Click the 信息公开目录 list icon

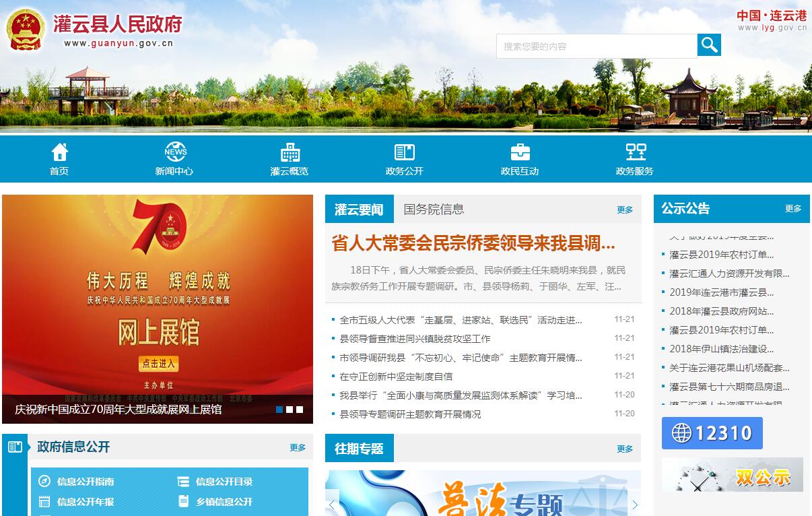point(183,481)
